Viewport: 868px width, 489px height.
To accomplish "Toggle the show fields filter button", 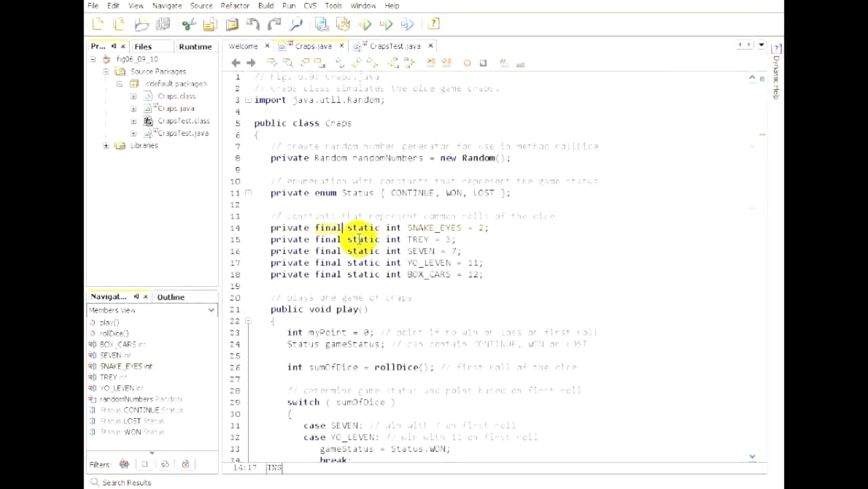I will pos(144,464).
